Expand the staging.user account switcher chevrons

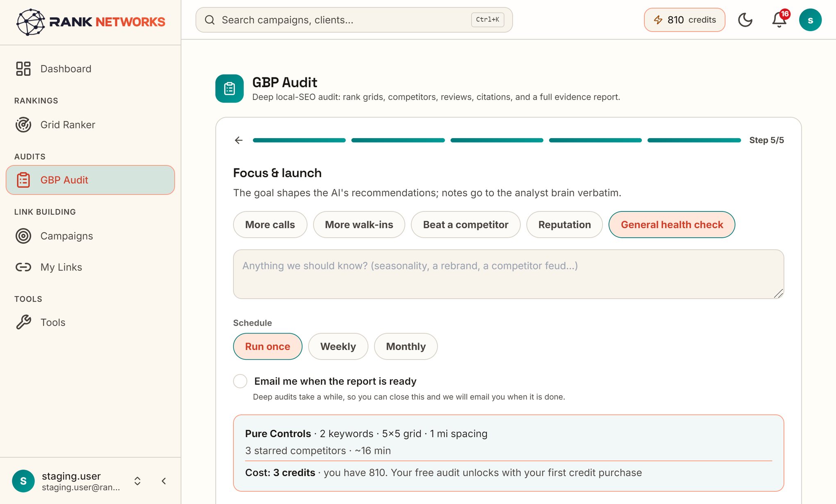[138, 481]
